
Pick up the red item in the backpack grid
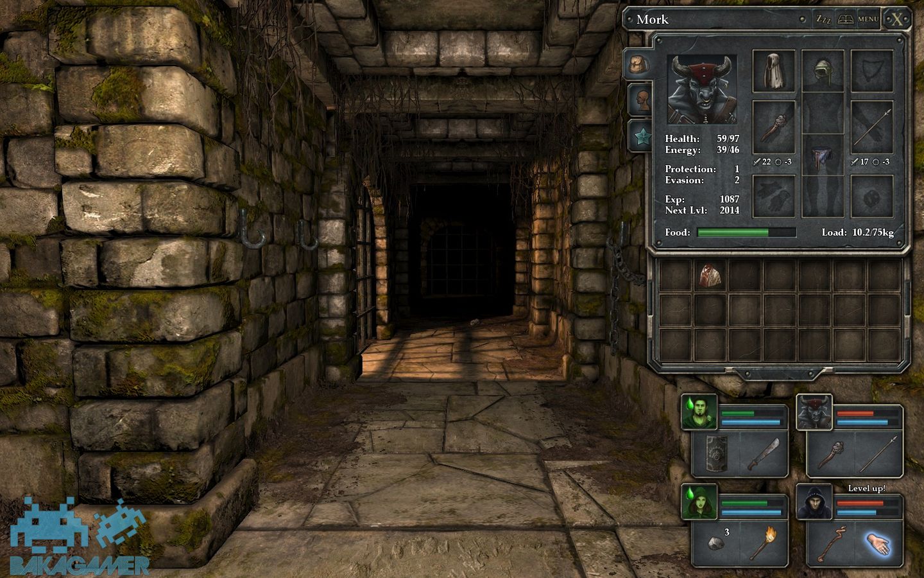(710, 276)
